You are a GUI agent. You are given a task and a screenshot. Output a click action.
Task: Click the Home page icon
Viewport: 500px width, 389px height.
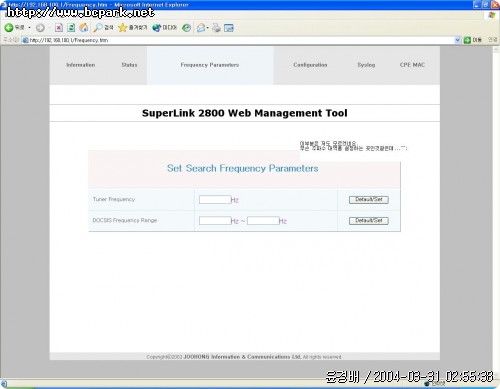(x=84, y=28)
